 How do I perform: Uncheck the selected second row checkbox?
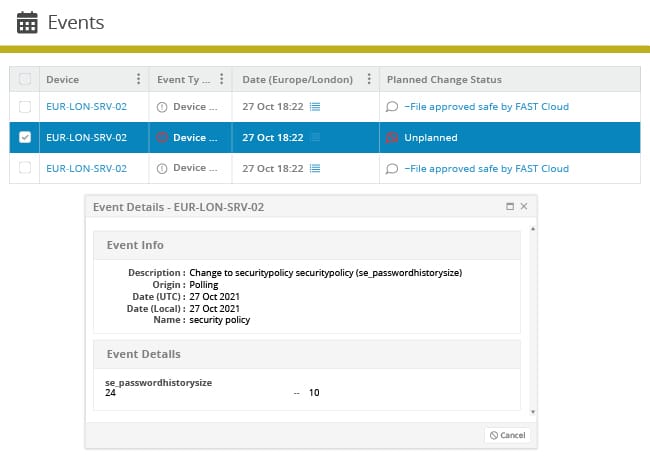[x=25, y=137]
